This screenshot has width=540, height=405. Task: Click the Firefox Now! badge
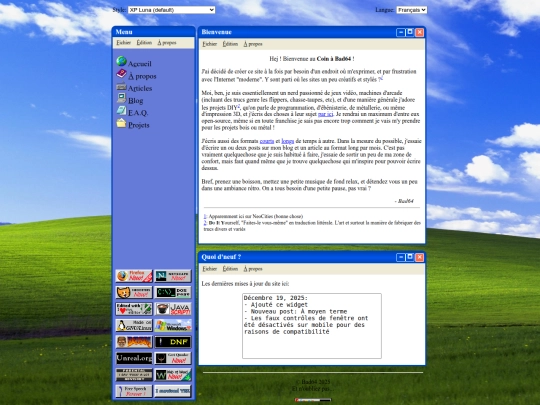pos(134,276)
